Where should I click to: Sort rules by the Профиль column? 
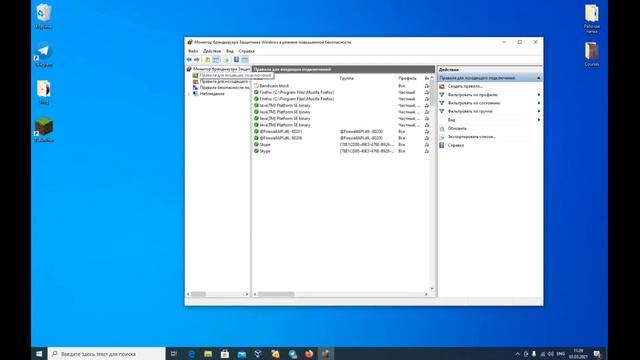click(x=407, y=78)
